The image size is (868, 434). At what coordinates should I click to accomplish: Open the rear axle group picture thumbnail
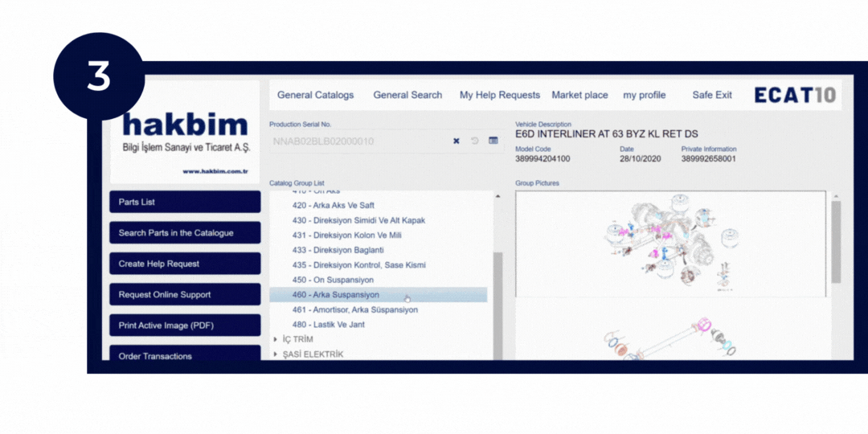pos(670,244)
